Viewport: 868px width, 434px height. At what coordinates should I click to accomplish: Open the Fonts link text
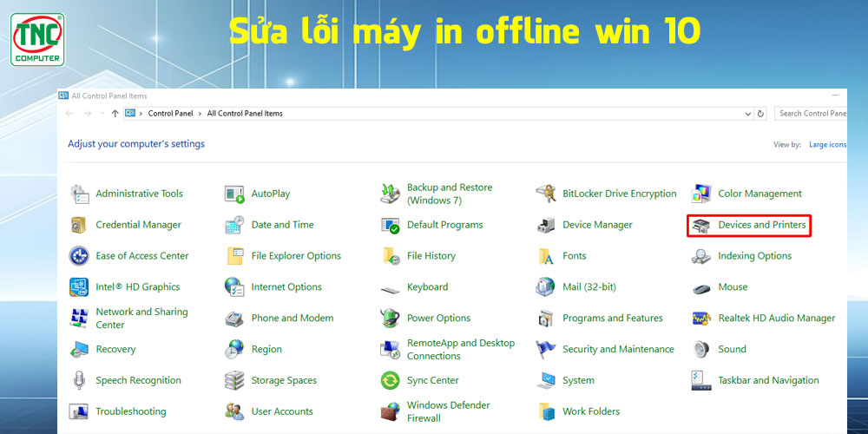pyautogui.click(x=574, y=256)
